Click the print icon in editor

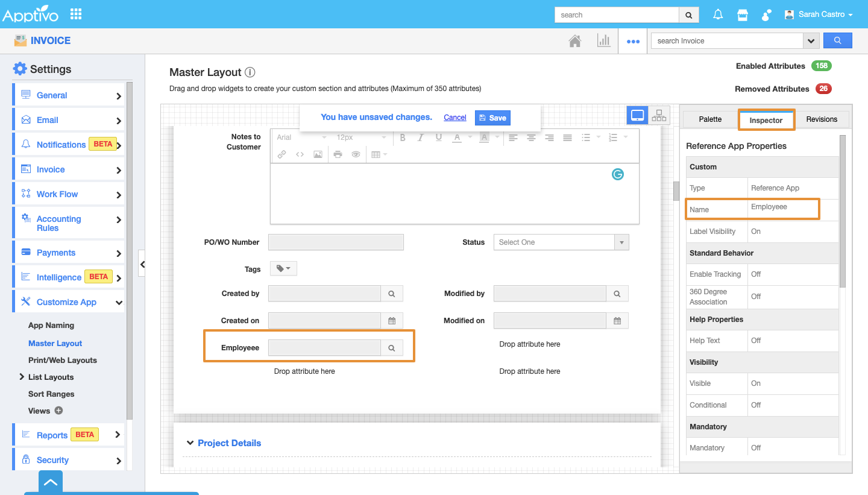tap(338, 154)
